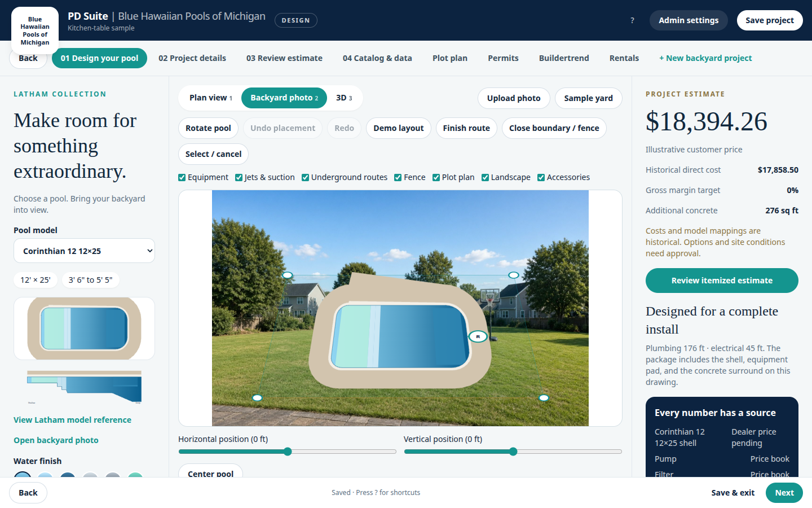The width and height of the screenshot is (812, 508).
Task: Toggle the Accessories checkbox
Action: pos(541,177)
